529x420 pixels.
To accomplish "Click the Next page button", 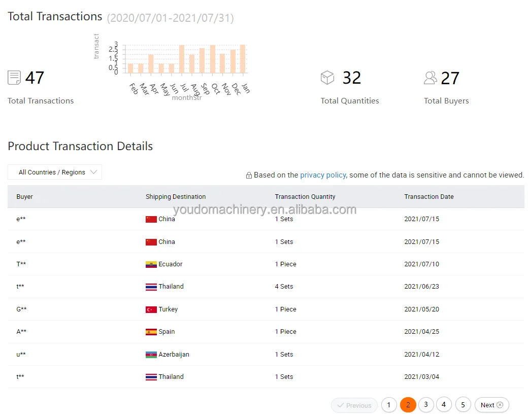I will [491, 405].
